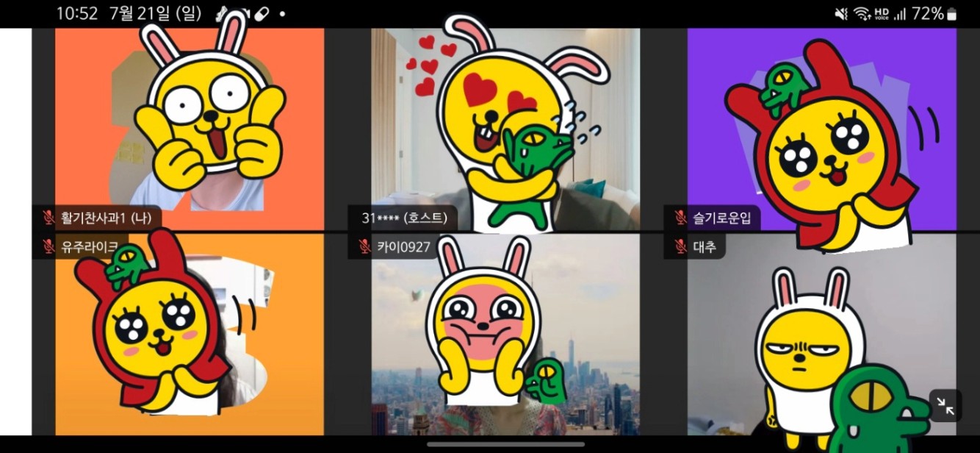Tap the status bar clock showing 10:52
Viewport: 980px width, 453px height.
tap(76, 13)
